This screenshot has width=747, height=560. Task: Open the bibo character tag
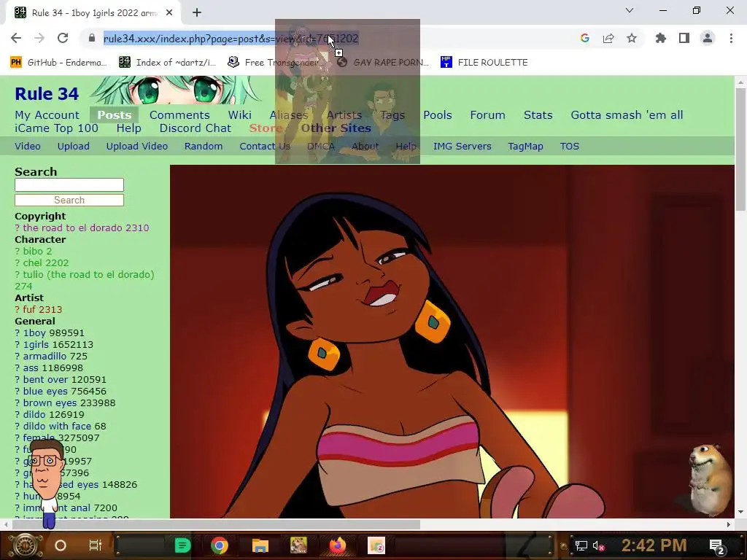tap(33, 252)
